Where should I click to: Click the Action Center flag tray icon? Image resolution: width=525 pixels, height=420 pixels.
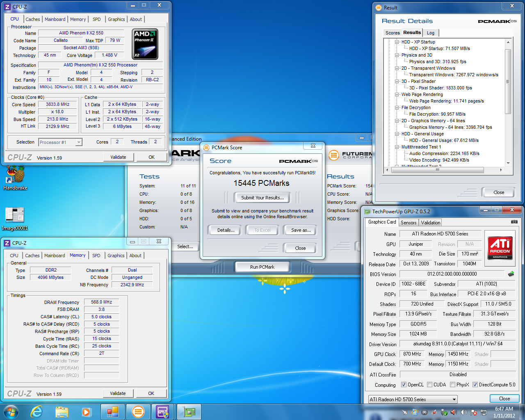tap(474, 412)
